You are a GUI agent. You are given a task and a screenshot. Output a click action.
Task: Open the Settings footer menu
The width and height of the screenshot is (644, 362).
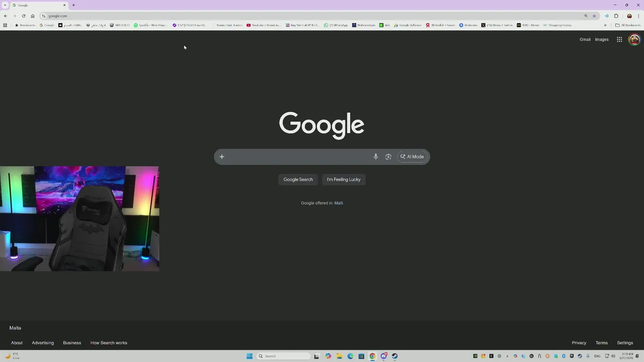point(625,343)
